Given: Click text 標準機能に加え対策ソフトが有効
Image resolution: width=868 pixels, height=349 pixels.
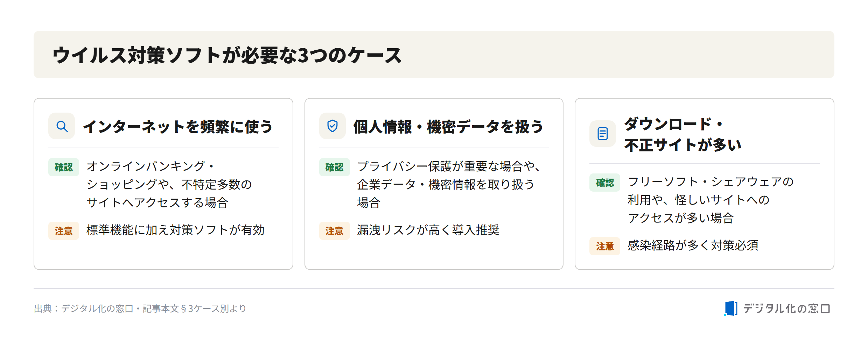Looking at the screenshot, I should pyautogui.click(x=175, y=230).
